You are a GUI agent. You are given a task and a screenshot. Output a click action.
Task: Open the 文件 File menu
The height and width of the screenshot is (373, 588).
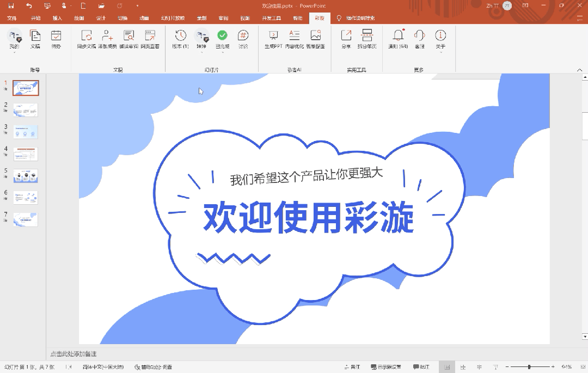[11, 18]
